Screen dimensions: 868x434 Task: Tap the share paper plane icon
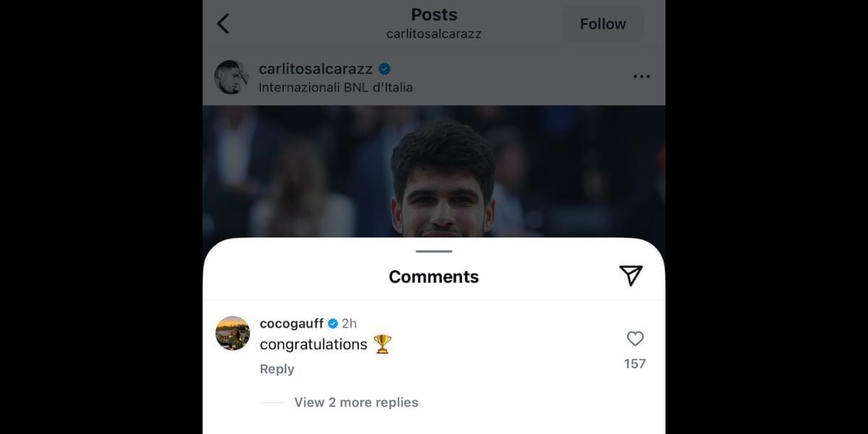coord(631,276)
